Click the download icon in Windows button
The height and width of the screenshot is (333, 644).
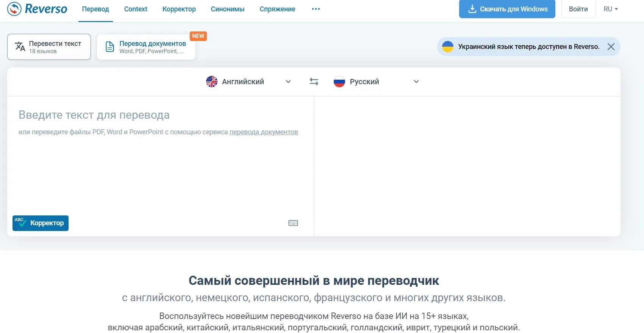click(472, 9)
